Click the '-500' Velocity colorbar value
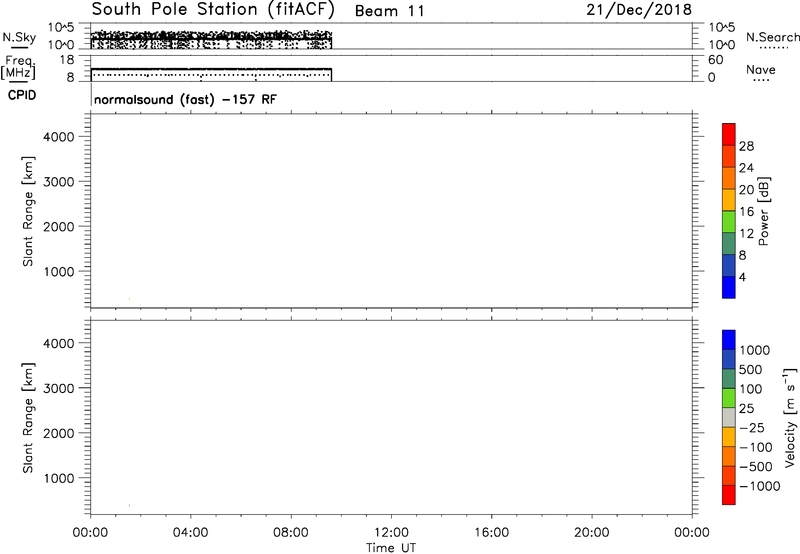Image resolution: width=800 pixels, height=554 pixels. tap(756, 467)
